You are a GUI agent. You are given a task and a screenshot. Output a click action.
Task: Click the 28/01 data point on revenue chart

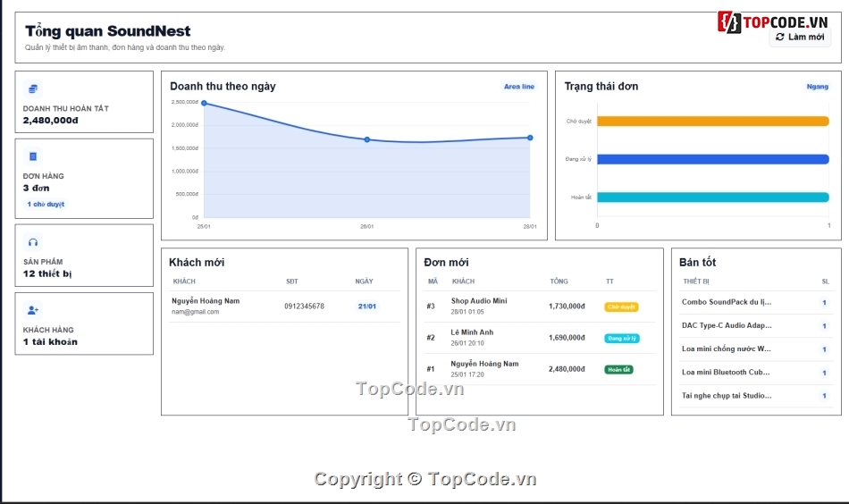tap(530, 138)
